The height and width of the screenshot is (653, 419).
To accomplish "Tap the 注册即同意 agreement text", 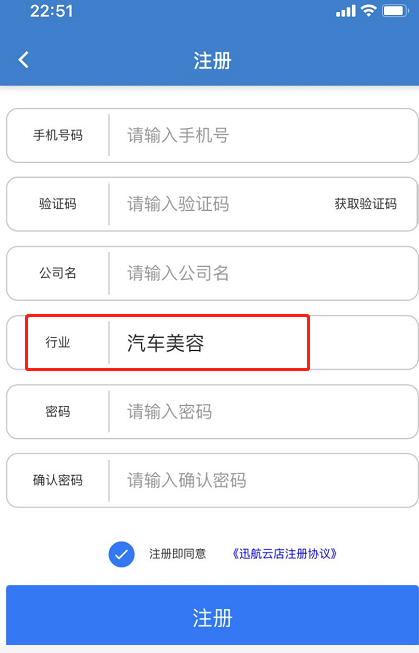I will click(x=177, y=554).
